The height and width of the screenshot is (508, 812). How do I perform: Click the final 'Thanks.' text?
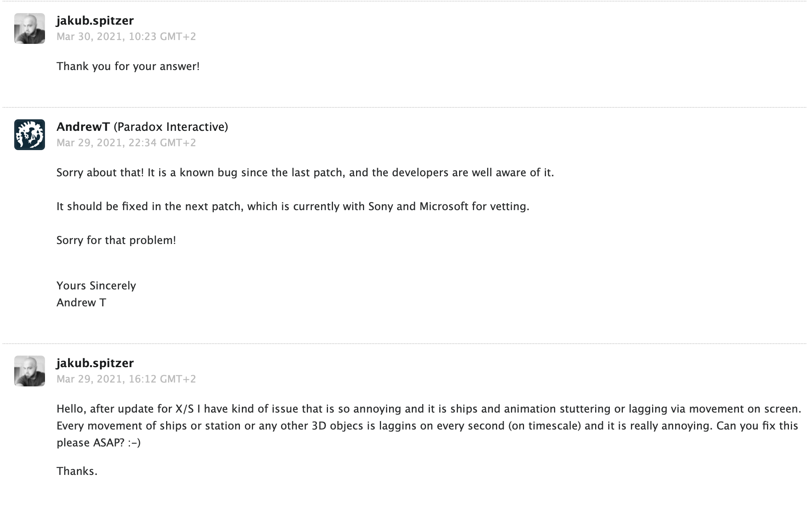click(x=77, y=471)
